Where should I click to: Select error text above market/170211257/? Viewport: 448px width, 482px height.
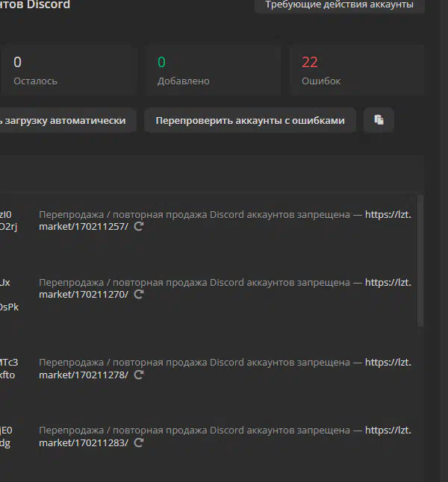(194, 215)
